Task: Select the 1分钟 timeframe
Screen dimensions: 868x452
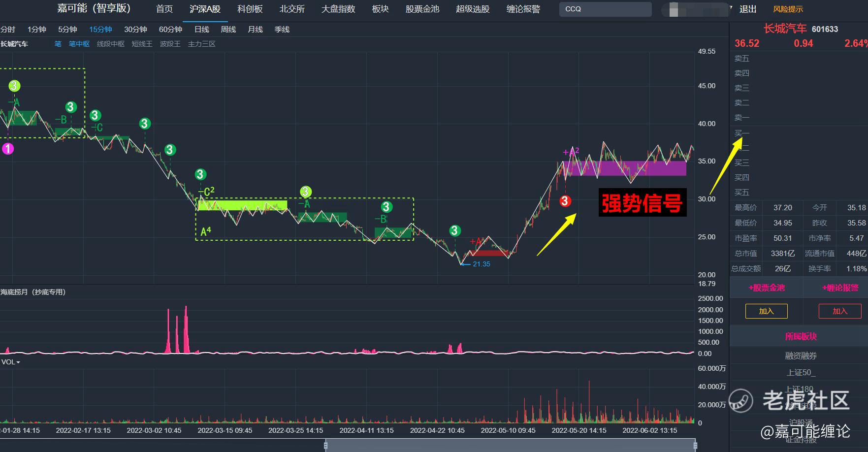Action: [x=37, y=30]
